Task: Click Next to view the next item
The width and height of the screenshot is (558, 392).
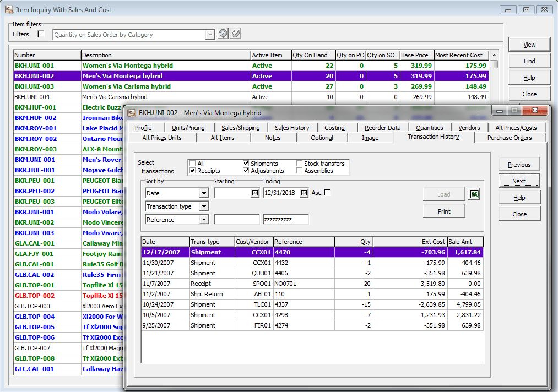Action: click(x=518, y=180)
